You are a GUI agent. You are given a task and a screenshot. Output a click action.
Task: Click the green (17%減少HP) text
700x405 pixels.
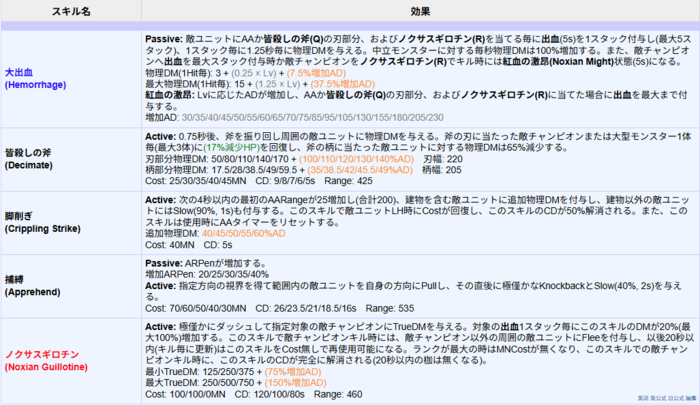point(232,147)
